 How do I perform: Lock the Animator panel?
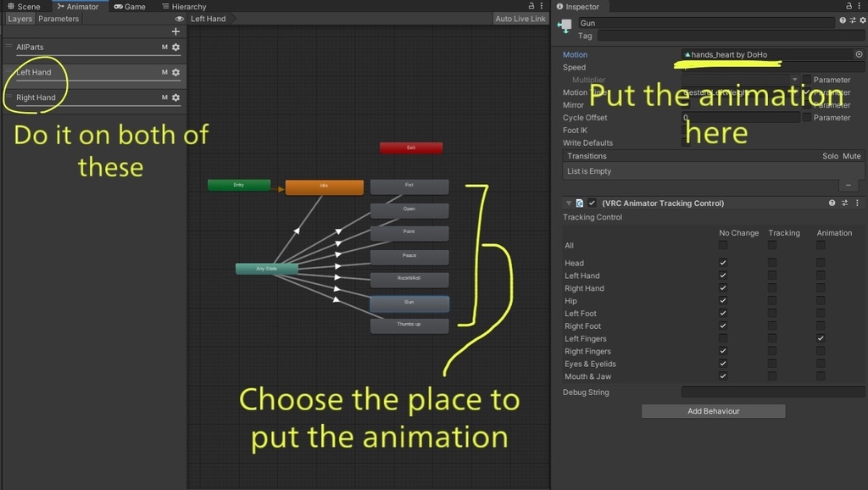(531, 6)
